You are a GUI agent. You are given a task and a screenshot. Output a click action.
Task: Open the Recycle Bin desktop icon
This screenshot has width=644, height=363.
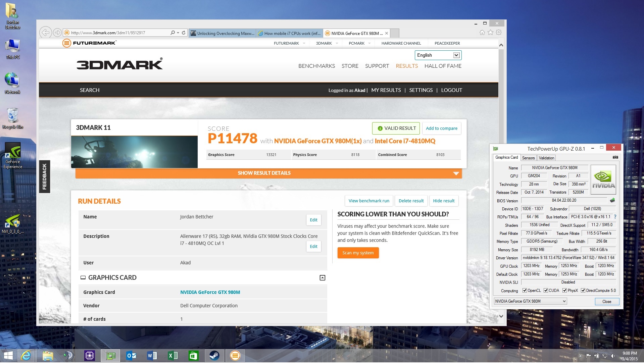(x=13, y=118)
